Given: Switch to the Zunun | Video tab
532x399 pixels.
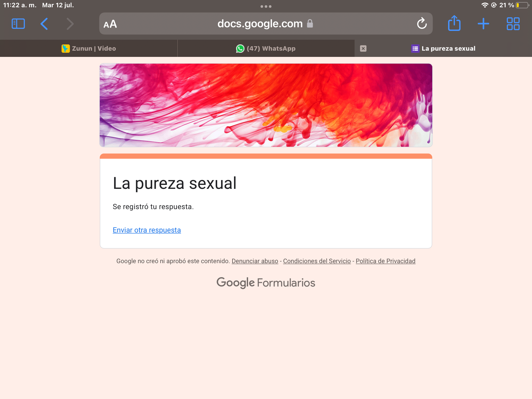Looking at the screenshot, I should point(89,49).
